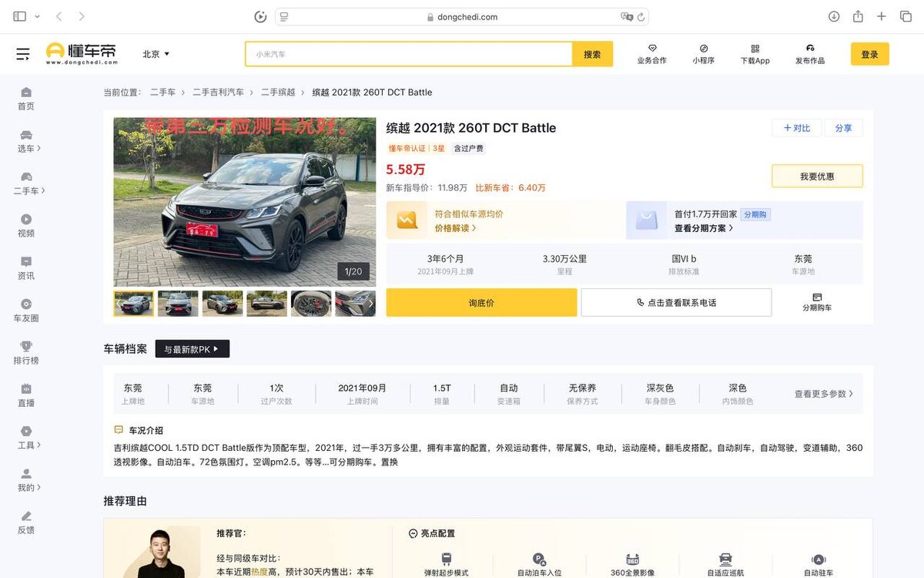This screenshot has height=578, width=924.
Task: Toggle the hamburger menu next to logo
Action: coord(23,54)
